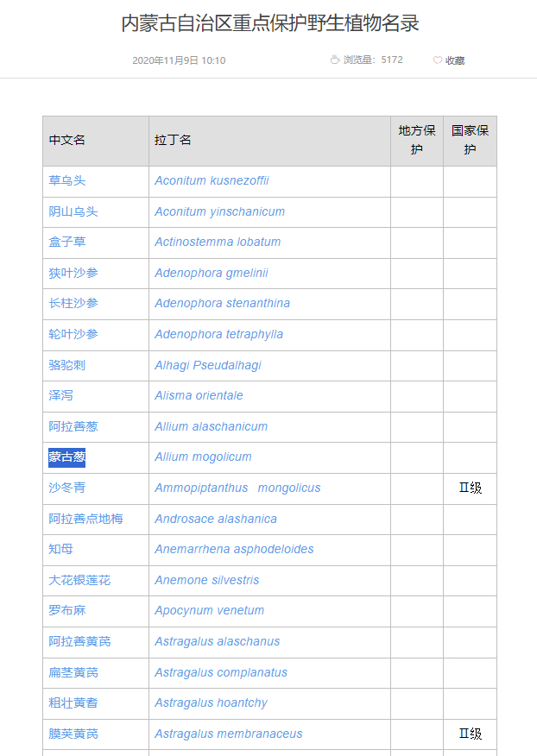The height and width of the screenshot is (756, 537).
Task: Click the Ⅱ级 cell in 膜荚黄芪 row
Action: [470, 734]
